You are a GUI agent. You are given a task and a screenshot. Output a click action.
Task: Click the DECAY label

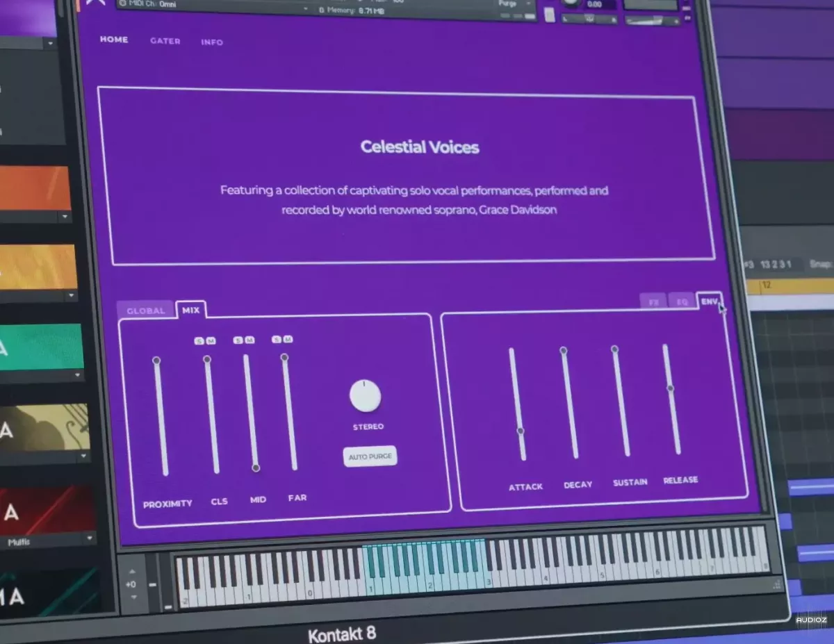[x=578, y=484]
